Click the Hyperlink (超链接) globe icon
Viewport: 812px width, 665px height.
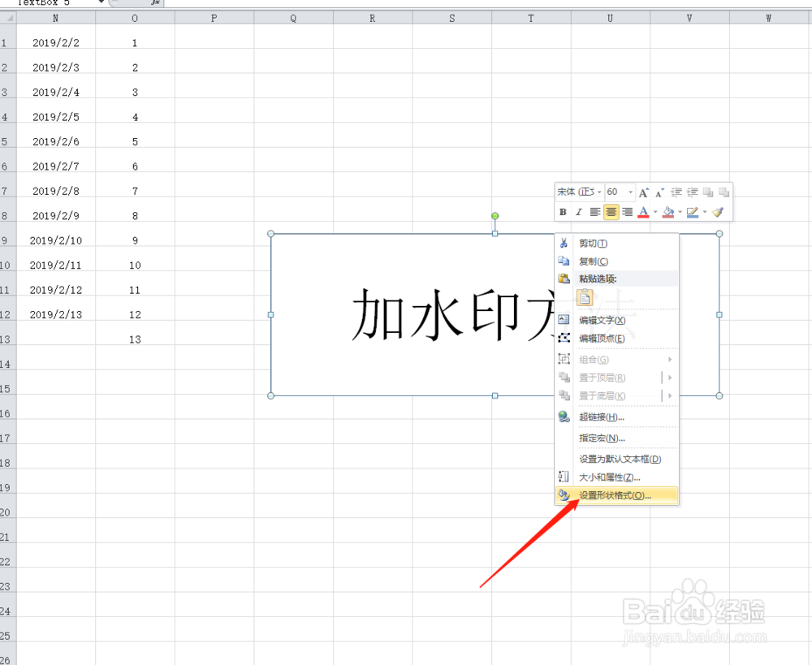pyautogui.click(x=564, y=417)
